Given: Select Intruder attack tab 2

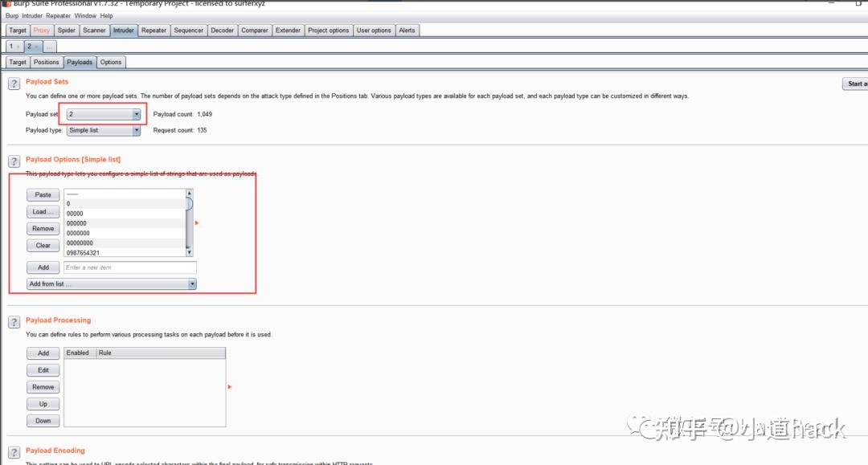Looking at the screenshot, I should (x=33, y=47).
